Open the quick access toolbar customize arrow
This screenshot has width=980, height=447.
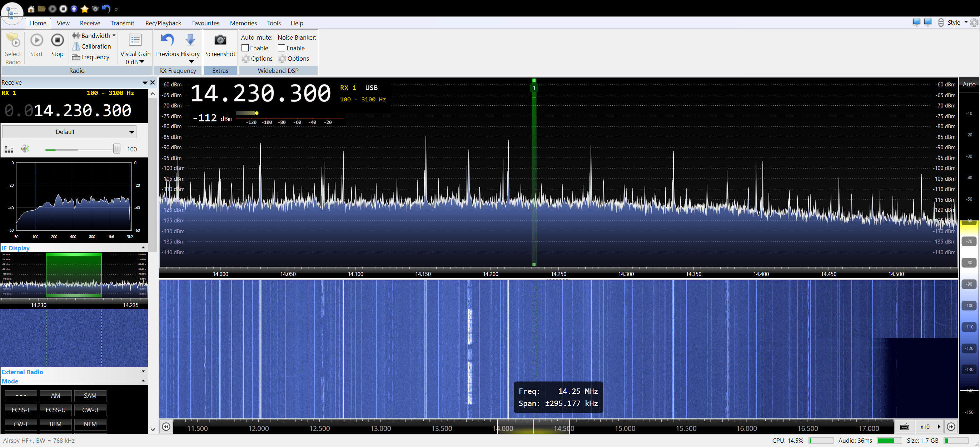click(x=116, y=10)
